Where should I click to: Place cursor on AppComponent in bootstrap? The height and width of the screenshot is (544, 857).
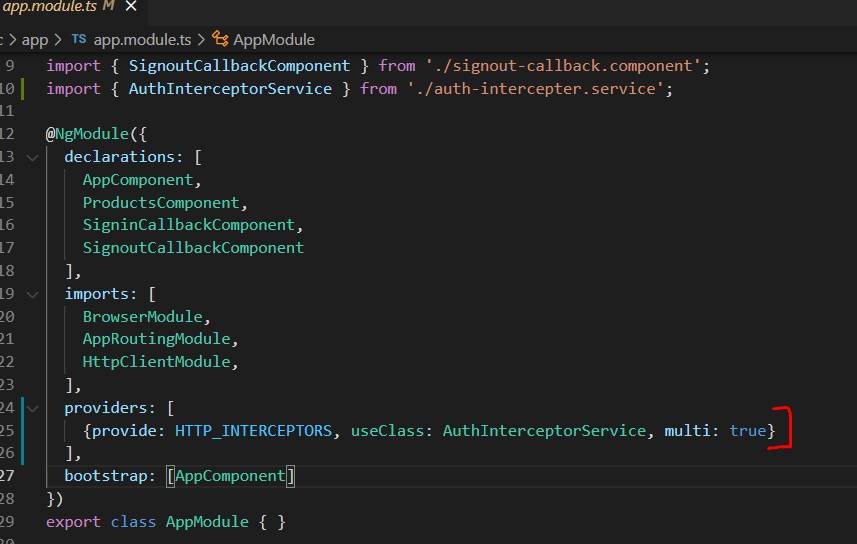[231, 476]
